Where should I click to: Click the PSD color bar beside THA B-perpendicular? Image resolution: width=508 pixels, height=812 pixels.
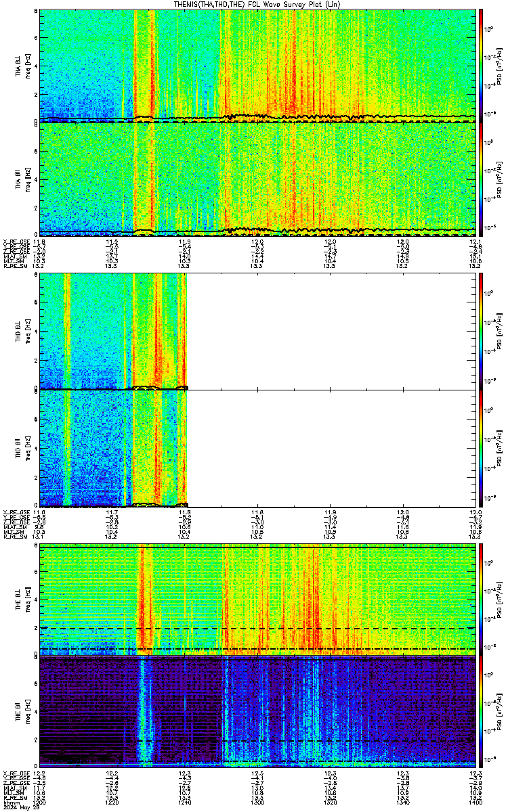[481, 66]
